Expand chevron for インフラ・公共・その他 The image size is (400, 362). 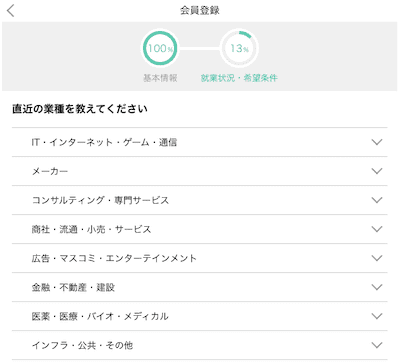pyautogui.click(x=377, y=345)
